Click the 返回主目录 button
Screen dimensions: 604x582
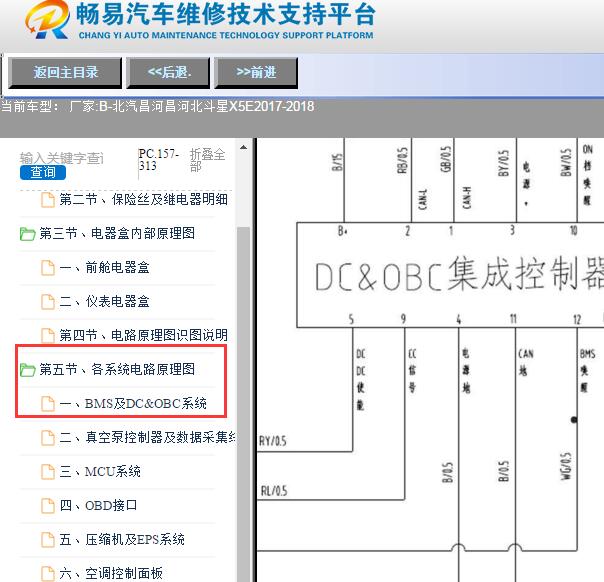(x=65, y=73)
